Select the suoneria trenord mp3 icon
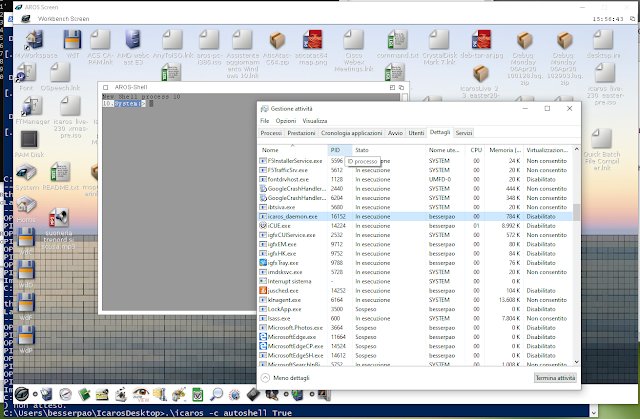Viewport: 640px width, 419px height. click(x=58, y=218)
